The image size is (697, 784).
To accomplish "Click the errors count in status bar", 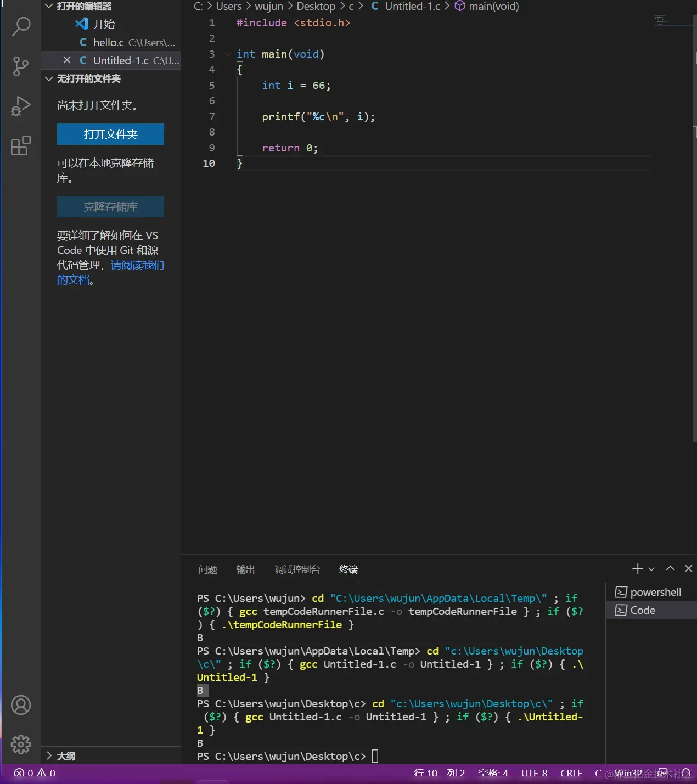I will click(x=24, y=773).
